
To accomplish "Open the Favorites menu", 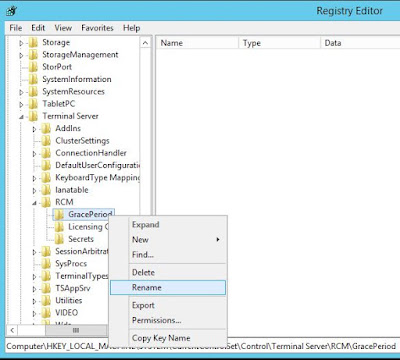I will 97,28.
